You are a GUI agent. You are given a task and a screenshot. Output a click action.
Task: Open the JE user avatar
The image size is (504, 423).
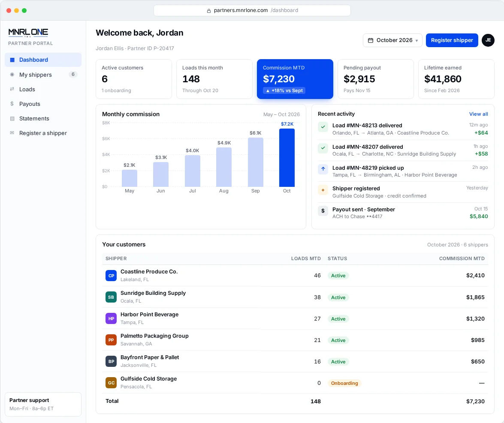[x=488, y=40]
